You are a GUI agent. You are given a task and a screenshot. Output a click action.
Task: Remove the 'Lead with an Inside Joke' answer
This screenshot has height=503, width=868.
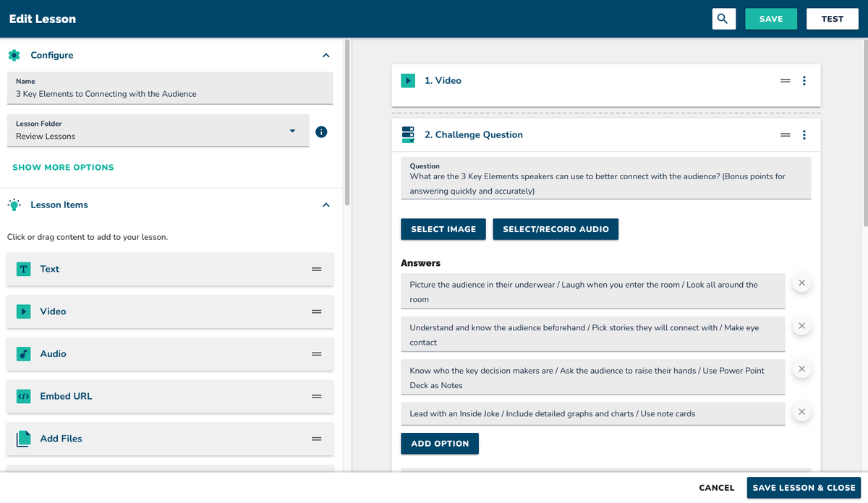(801, 412)
